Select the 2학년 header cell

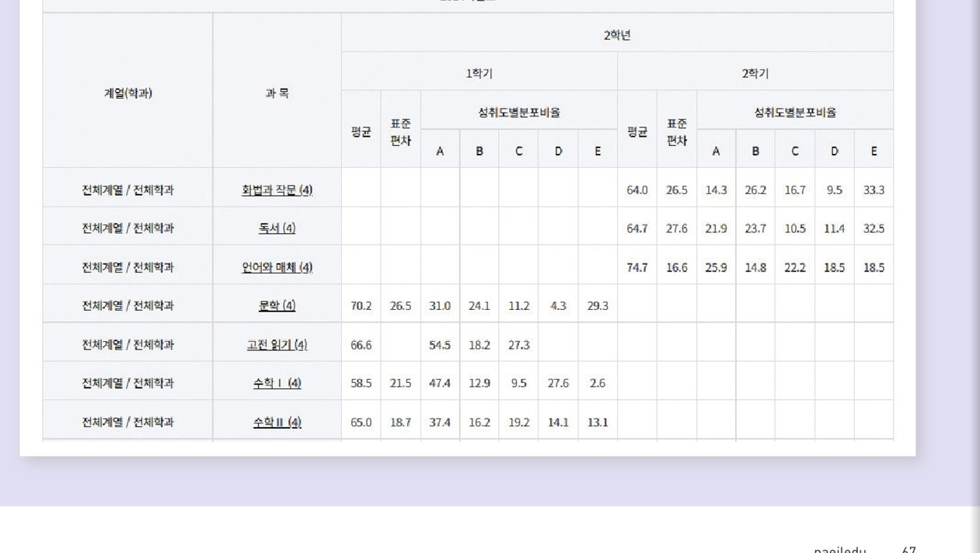[617, 36]
